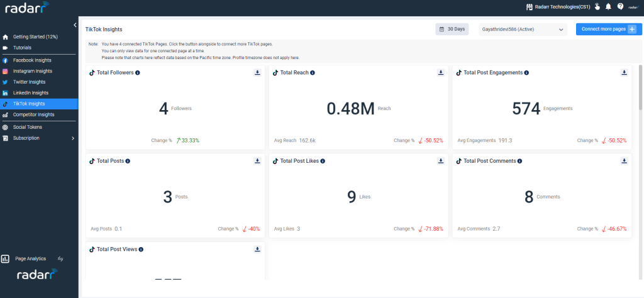Open help question mark icon

(620, 6)
